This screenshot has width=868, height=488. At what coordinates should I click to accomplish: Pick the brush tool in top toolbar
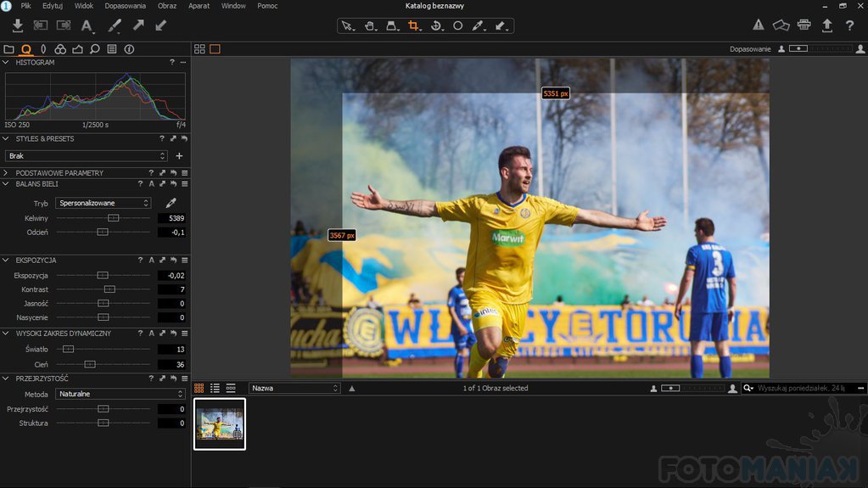(x=115, y=25)
